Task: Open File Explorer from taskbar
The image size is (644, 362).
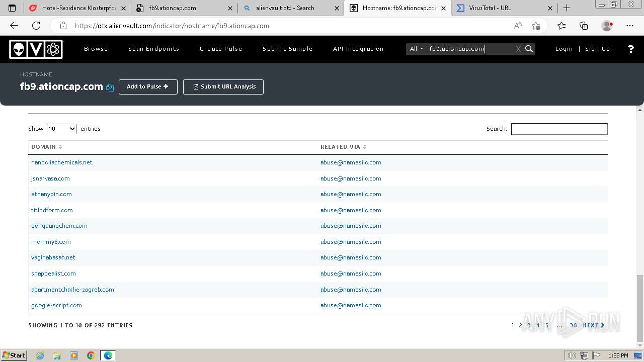Action: tap(57, 355)
